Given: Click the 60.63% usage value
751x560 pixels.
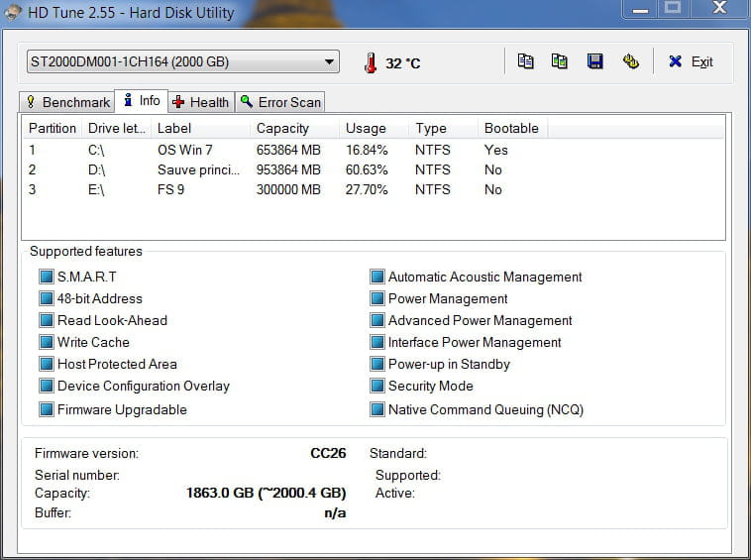Looking at the screenshot, I should point(367,170).
